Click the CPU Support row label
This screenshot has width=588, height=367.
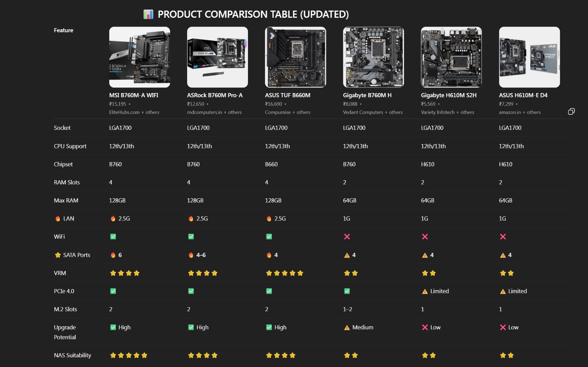pyautogui.click(x=70, y=146)
